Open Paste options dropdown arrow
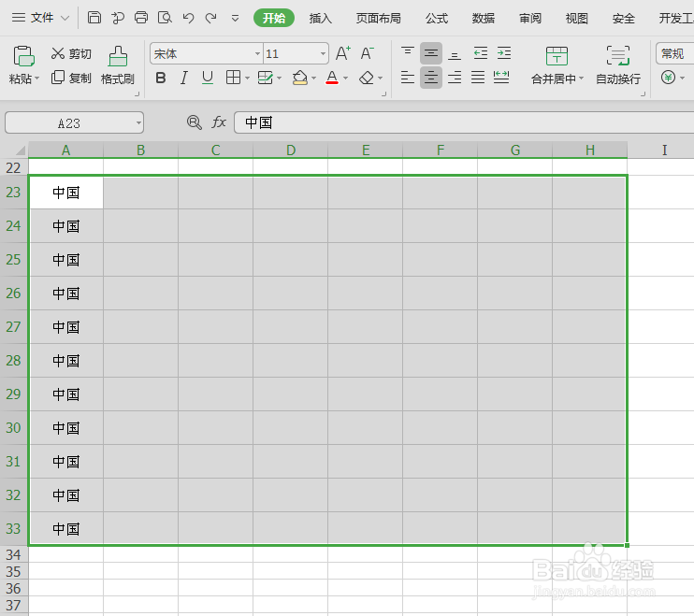 [x=37, y=79]
